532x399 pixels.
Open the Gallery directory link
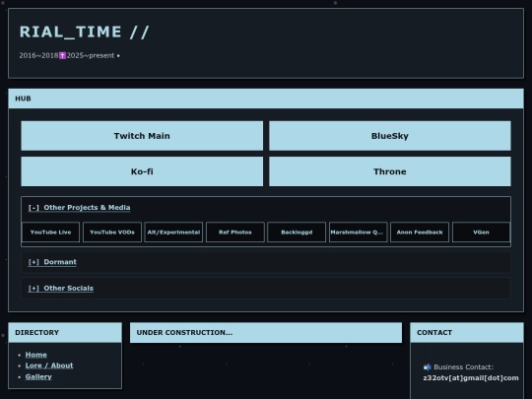(x=38, y=376)
